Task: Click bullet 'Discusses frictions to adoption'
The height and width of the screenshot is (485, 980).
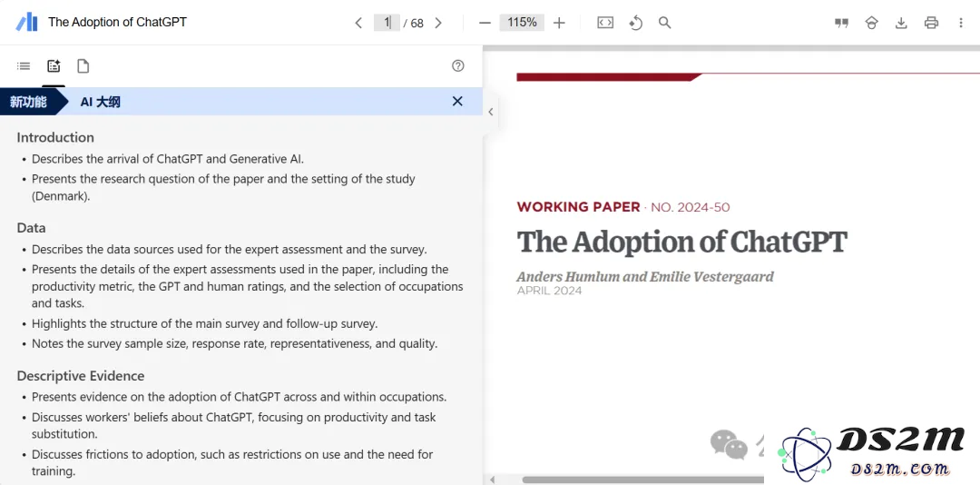Action: pos(232,462)
